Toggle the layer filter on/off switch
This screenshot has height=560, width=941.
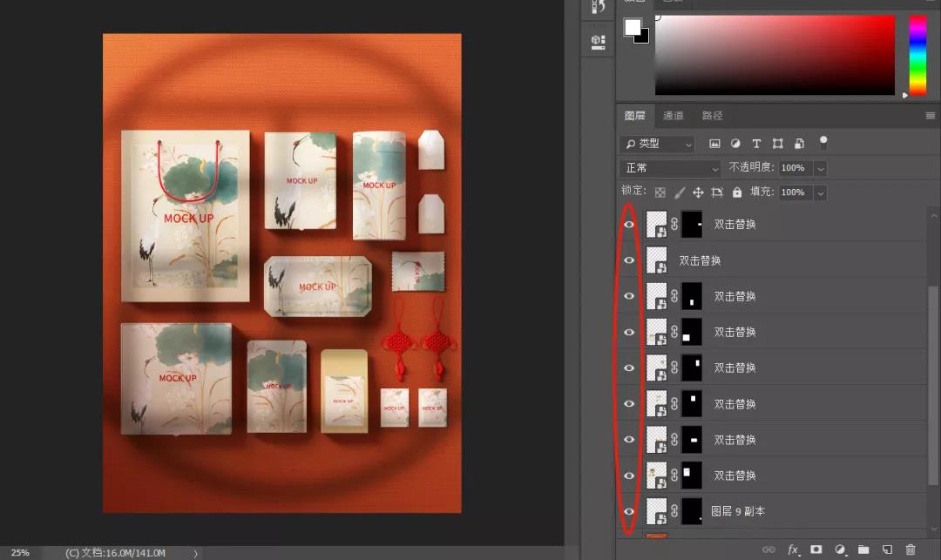[823, 142]
